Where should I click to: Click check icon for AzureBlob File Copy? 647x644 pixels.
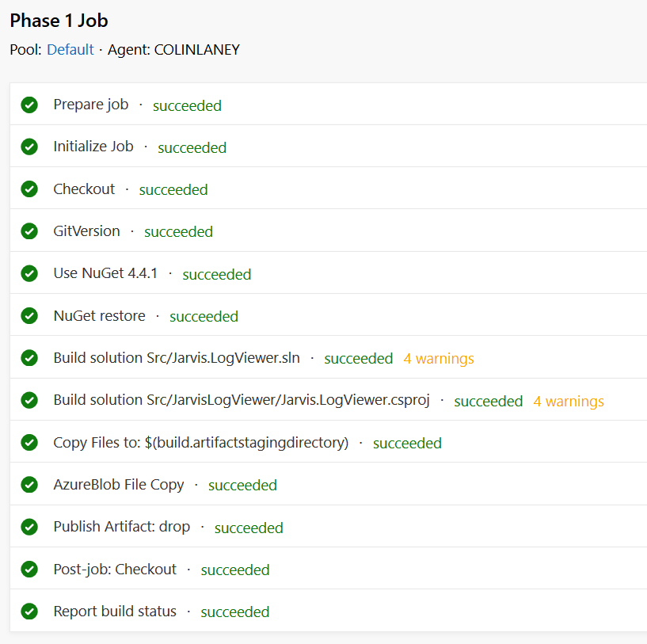[x=29, y=485]
